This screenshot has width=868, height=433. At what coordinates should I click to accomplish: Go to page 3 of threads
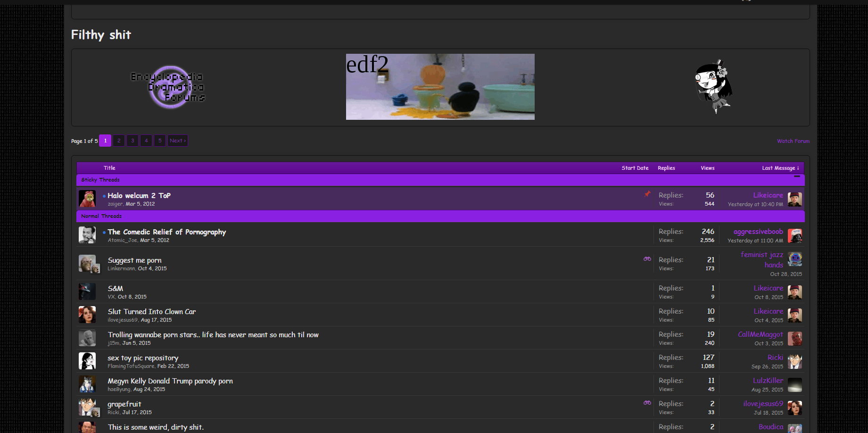tap(132, 141)
